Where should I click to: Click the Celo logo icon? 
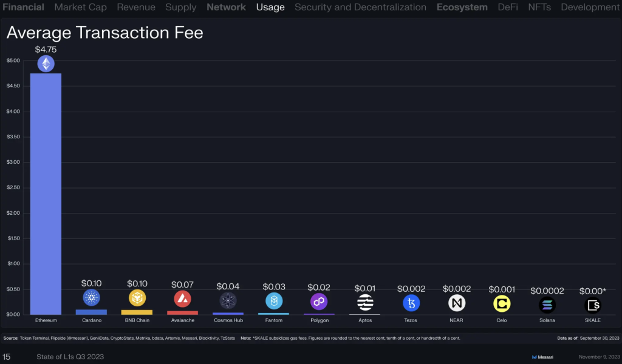pos(502,304)
